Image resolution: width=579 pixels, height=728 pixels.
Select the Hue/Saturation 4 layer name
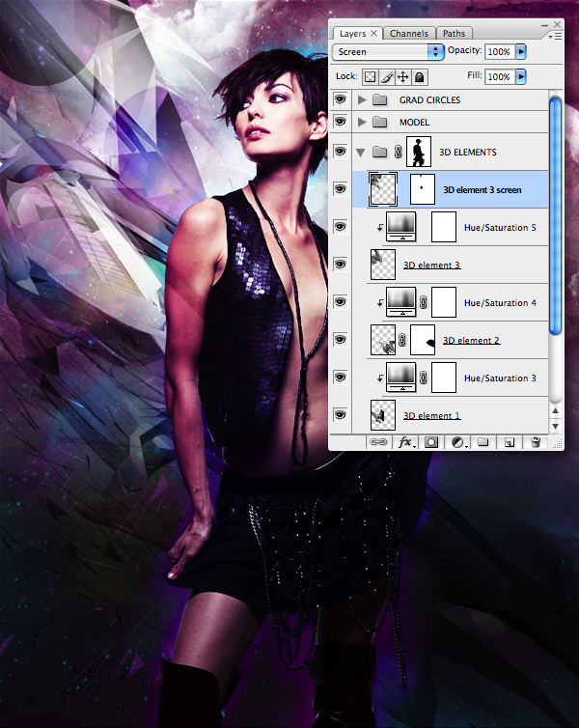[x=500, y=303]
